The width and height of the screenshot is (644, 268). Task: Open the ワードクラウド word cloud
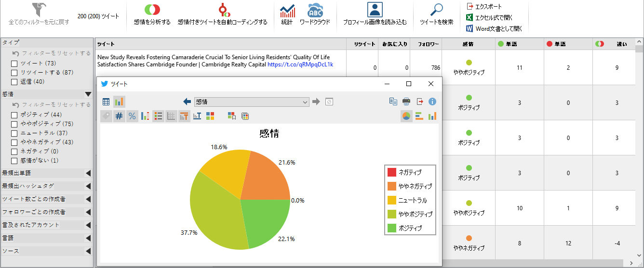(x=315, y=14)
